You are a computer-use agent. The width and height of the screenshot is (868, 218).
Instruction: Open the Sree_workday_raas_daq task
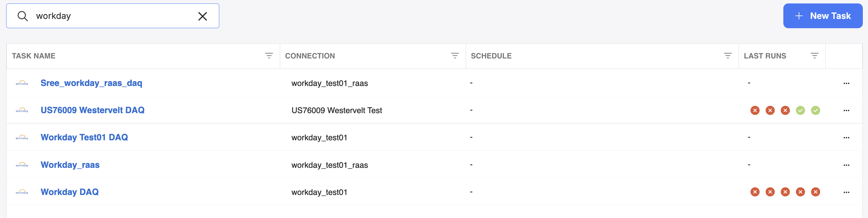91,83
